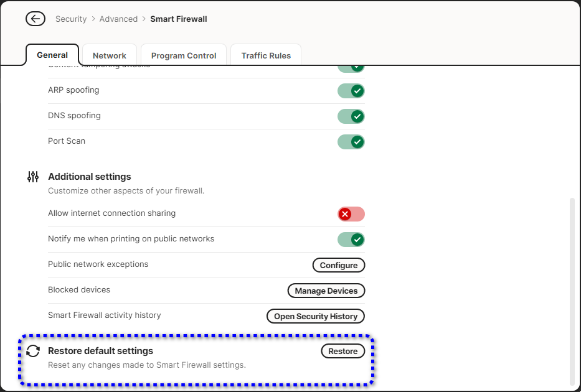Toggle Notify me when printing on public networks
Screen dimensions: 581x392
click(x=351, y=240)
